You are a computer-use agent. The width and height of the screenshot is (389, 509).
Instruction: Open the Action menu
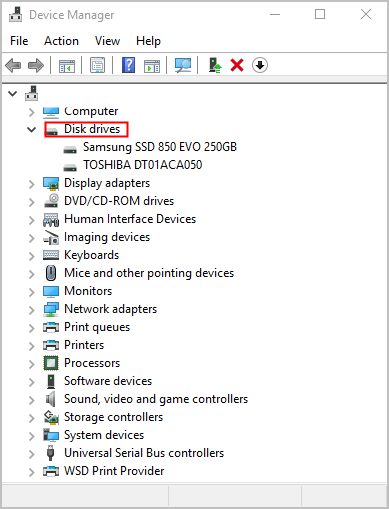tap(61, 41)
